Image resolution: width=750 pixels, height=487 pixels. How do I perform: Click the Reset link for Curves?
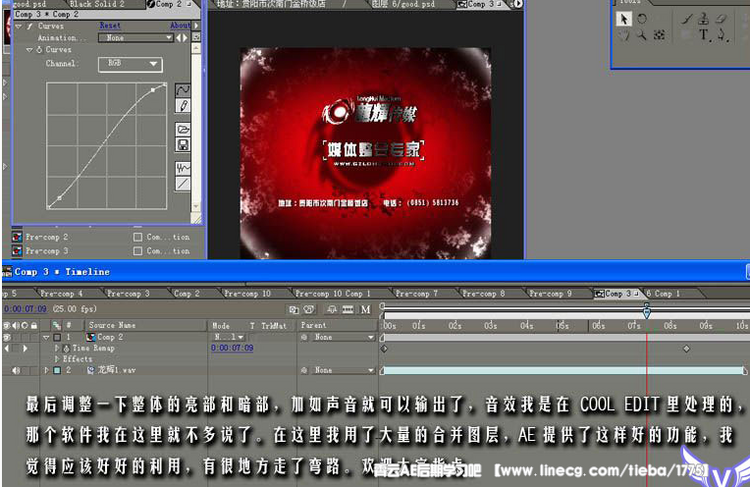click(110, 25)
